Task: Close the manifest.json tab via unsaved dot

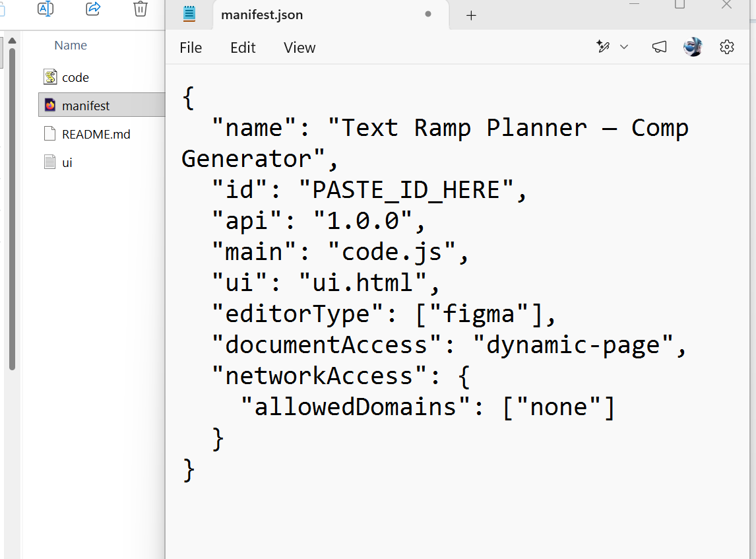Action: click(x=427, y=15)
